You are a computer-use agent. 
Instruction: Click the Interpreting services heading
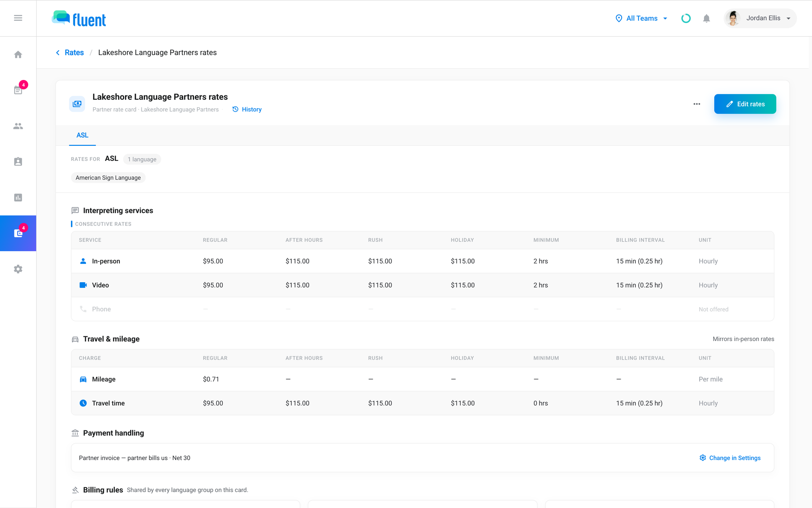(118, 211)
